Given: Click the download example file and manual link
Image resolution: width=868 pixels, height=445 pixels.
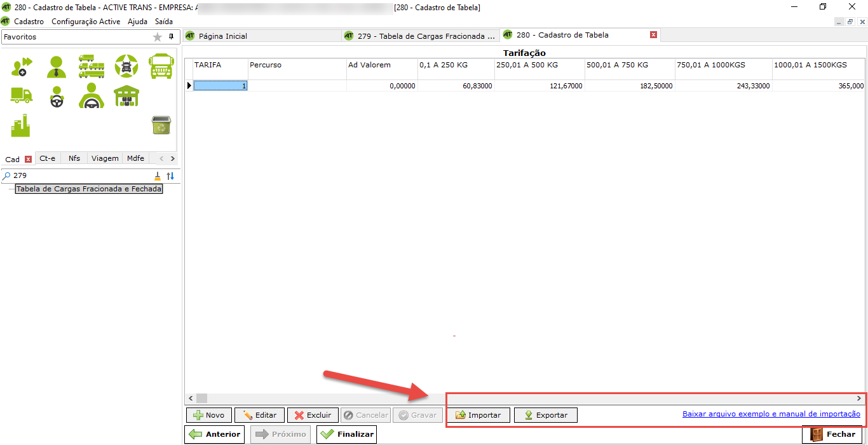Looking at the screenshot, I should click(771, 414).
